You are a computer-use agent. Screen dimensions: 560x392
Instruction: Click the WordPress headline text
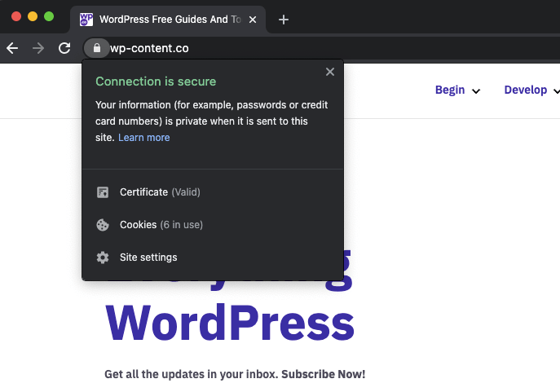pyautogui.click(x=230, y=323)
